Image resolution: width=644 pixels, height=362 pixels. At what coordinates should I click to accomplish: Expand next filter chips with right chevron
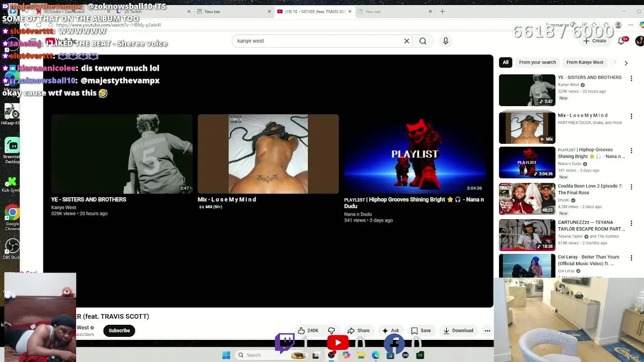626,63
